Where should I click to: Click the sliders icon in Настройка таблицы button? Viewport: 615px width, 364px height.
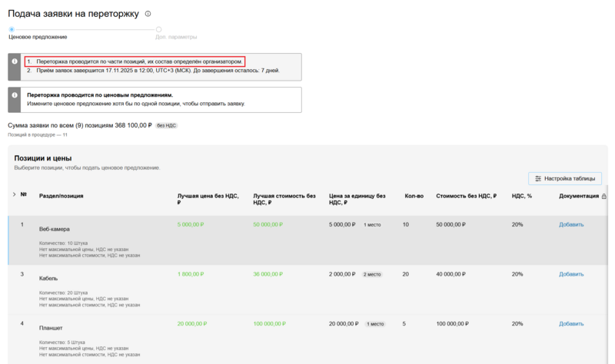538,178
